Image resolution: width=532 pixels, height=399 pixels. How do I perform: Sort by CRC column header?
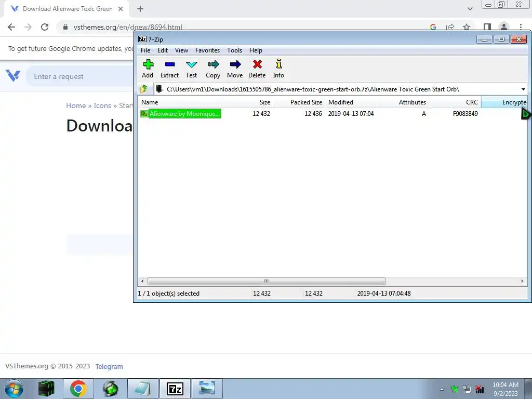point(455,102)
